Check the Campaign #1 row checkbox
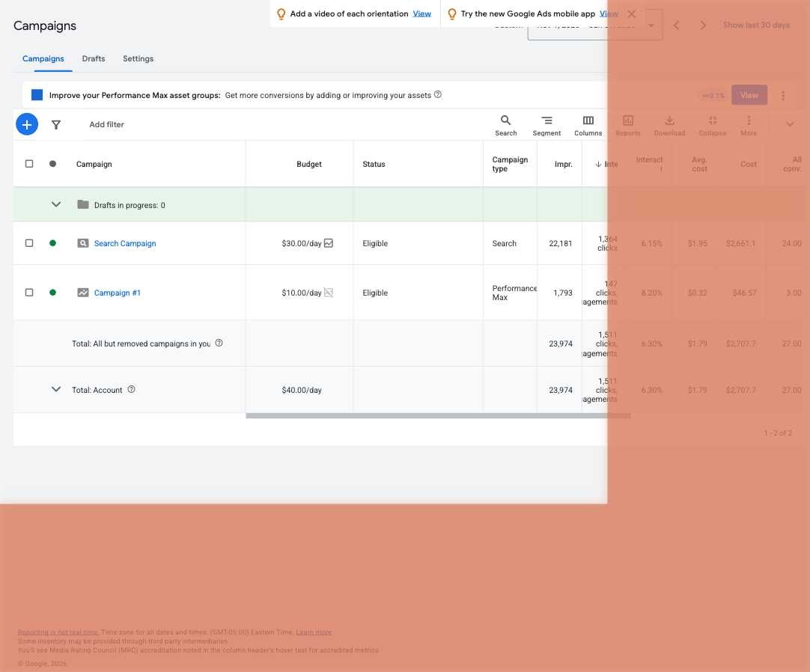810x672 pixels. click(x=29, y=293)
